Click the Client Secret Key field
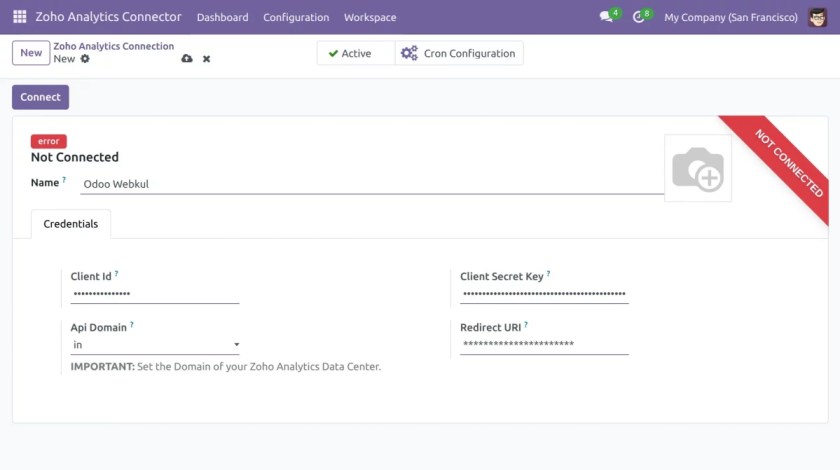This screenshot has height=470, width=840. click(544, 294)
